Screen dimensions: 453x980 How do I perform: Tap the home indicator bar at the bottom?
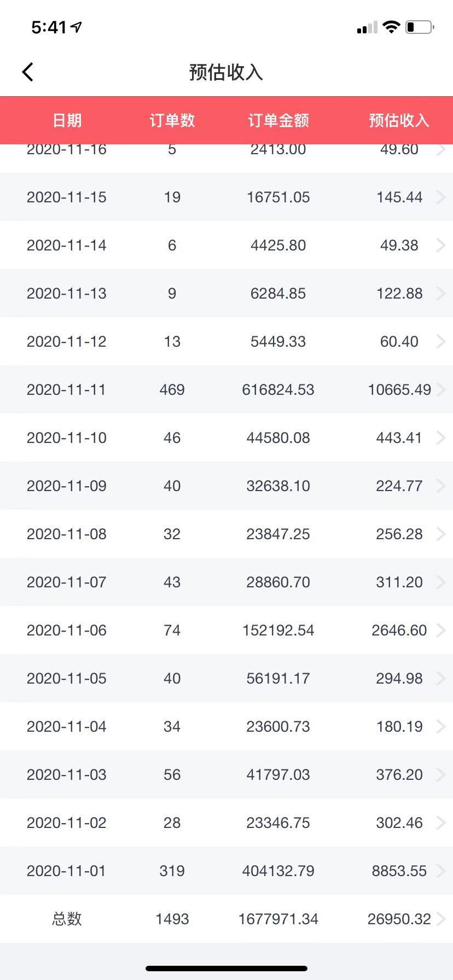click(226, 968)
